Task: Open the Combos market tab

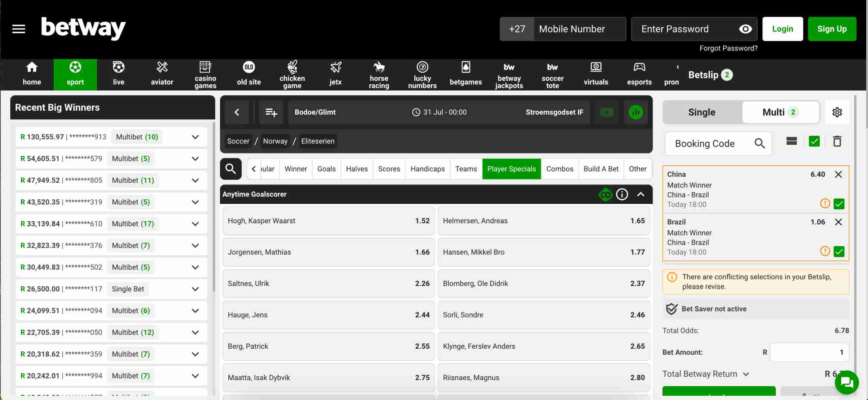Action: coord(560,169)
